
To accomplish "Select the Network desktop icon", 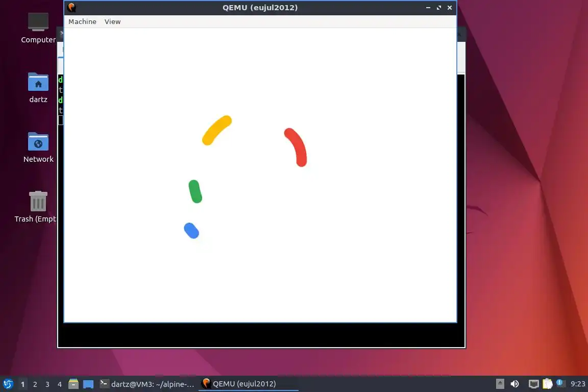I will [x=38, y=148].
